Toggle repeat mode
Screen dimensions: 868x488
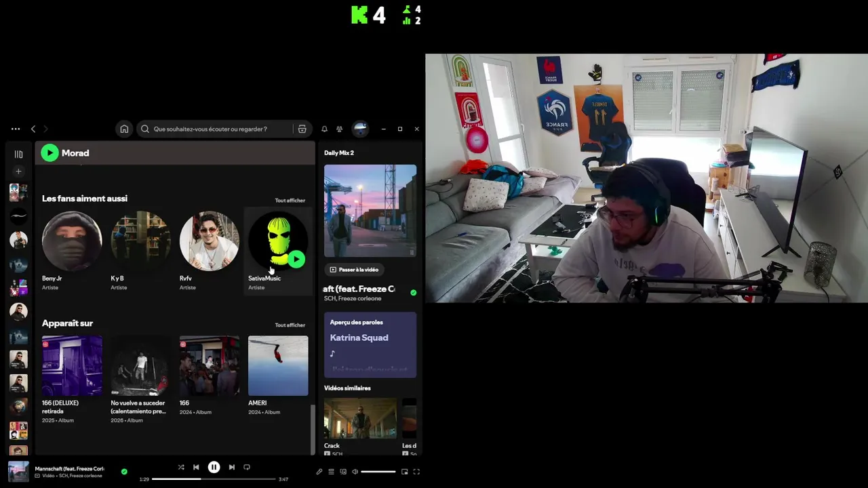point(247,467)
